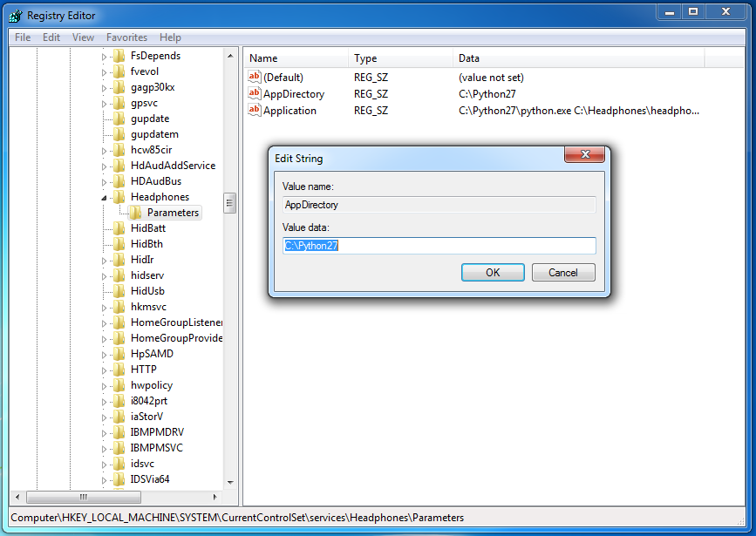Click the HidUsb folder icon
This screenshot has height=536, width=756.
tap(119, 291)
